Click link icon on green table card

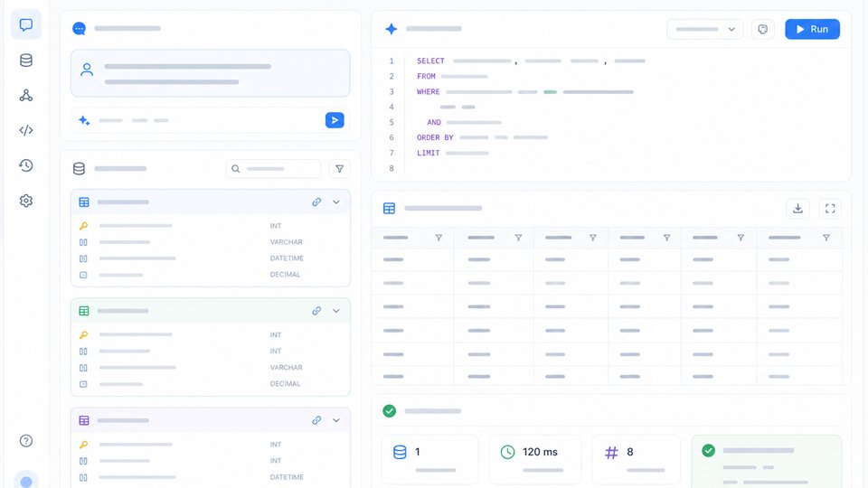tap(316, 311)
